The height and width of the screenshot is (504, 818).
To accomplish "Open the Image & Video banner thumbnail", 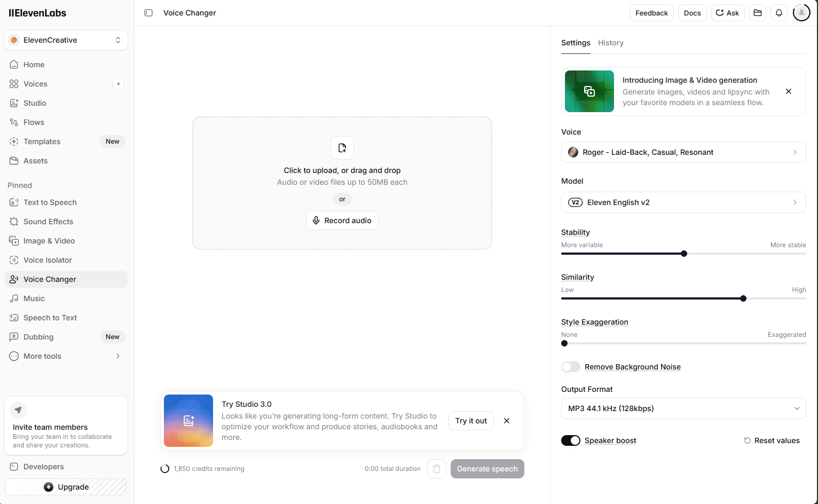I will 589,91.
